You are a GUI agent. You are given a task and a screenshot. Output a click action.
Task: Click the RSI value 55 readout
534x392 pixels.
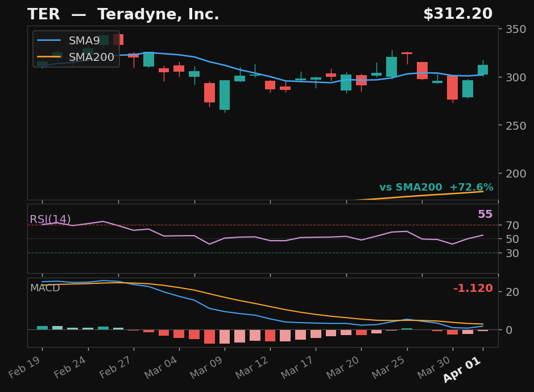pos(485,214)
